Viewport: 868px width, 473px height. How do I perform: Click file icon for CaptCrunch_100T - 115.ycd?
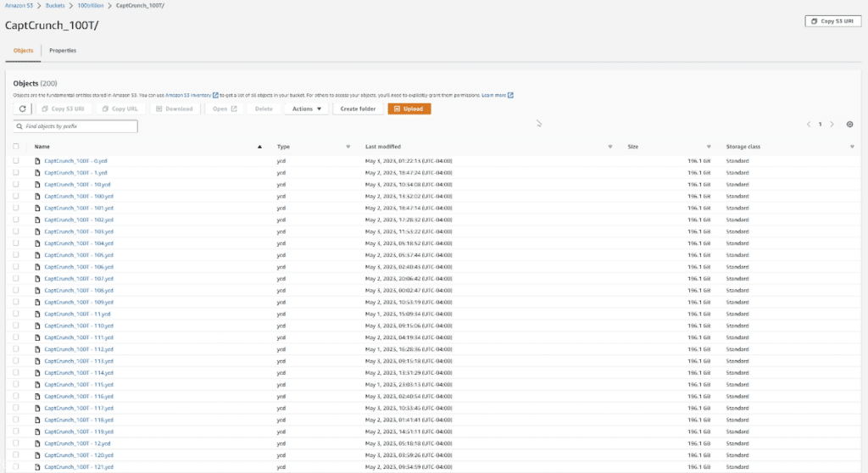[37, 384]
